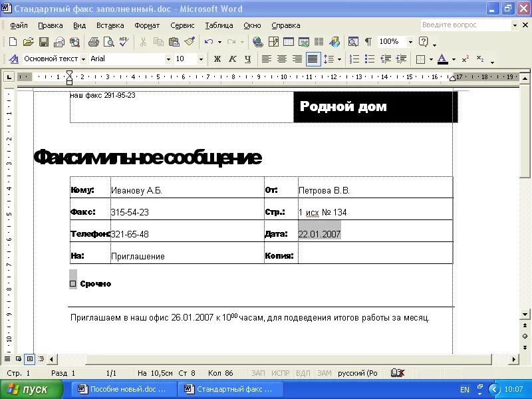Viewport: 532px width, 399px height.
Task: Open the Правка menu
Action: (51, 25)
